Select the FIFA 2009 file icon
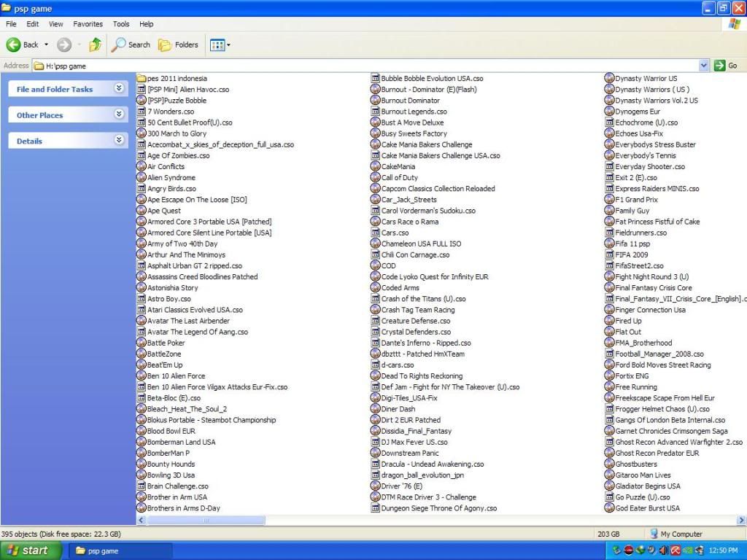This screenshot has width=747, height=560. 609,254
